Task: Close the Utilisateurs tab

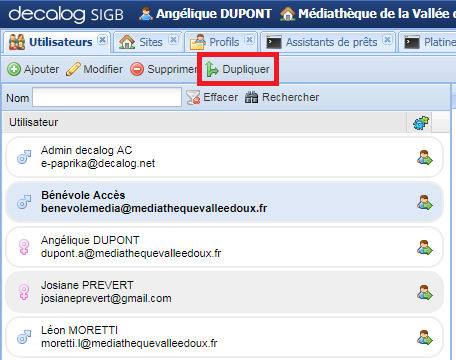Action: [102, 40]
